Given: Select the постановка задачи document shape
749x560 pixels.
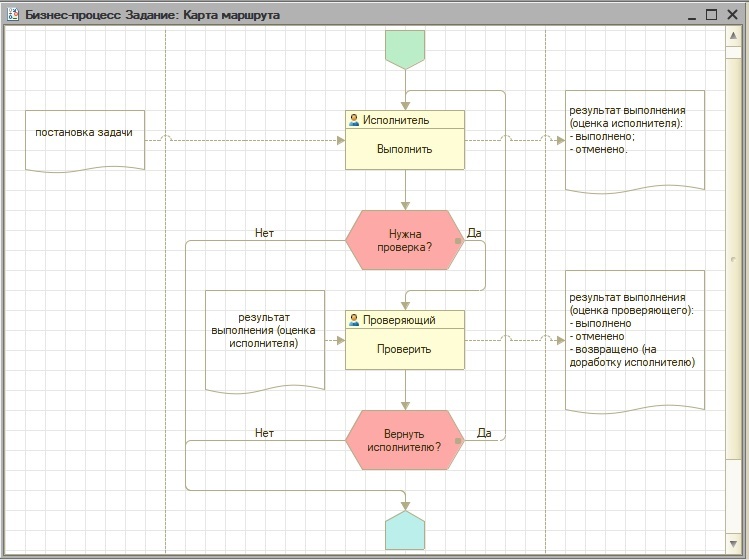Looking at the screenshot, I should (85, 141).
